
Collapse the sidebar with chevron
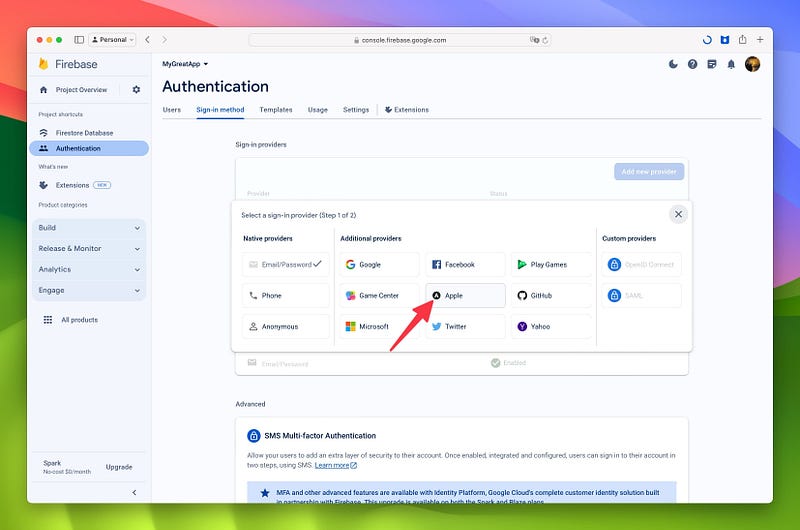(x=134, y=493)
